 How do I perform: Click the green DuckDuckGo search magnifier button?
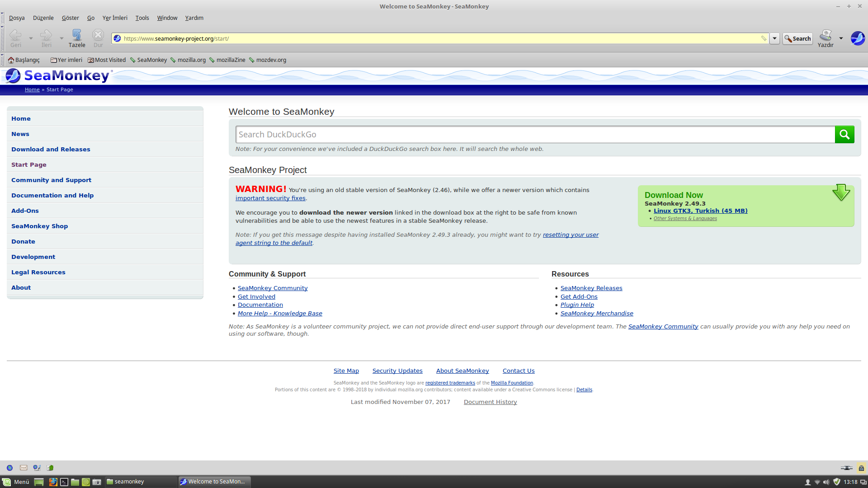click(844, 134)
